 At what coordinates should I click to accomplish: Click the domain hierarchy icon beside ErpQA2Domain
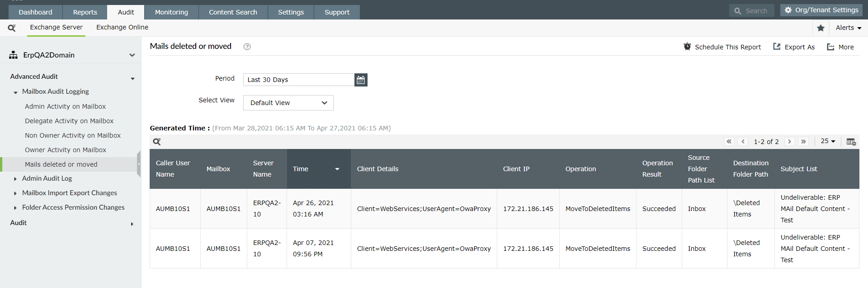[x=14, y=55]
